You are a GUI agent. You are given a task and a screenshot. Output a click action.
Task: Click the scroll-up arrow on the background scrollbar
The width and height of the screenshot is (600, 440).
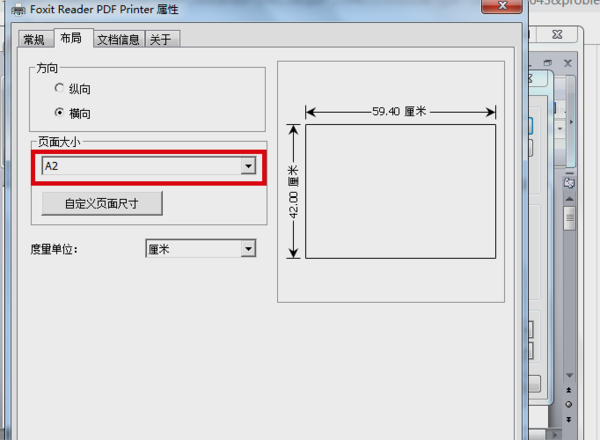(x=569, y=199)
